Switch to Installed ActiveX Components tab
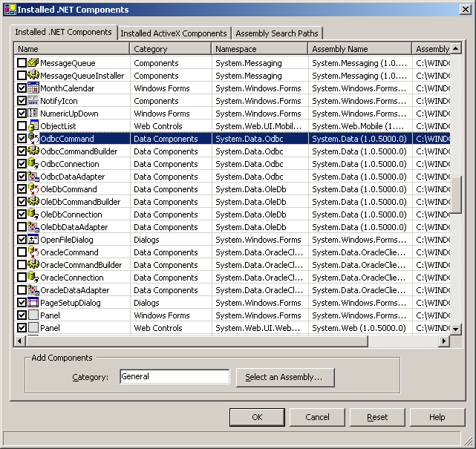476x449 pixels. (x=174, y=33)
